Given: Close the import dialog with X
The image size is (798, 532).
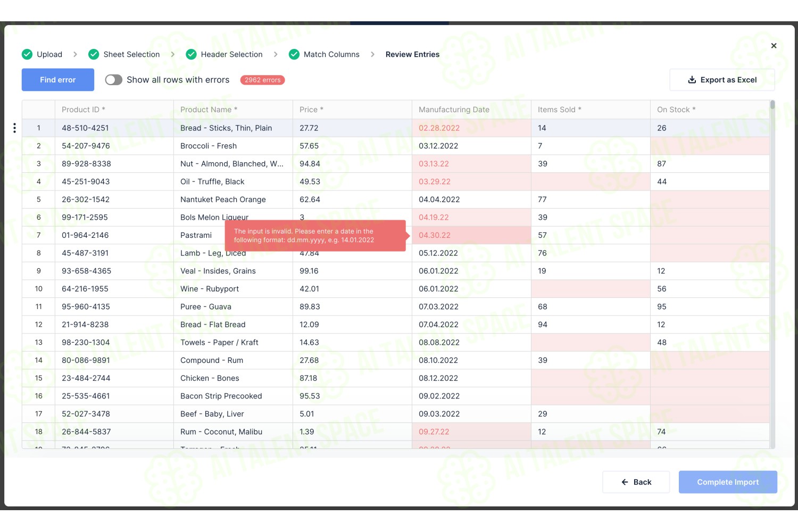Looking at the screenshot, I should (x=774, y=46).
